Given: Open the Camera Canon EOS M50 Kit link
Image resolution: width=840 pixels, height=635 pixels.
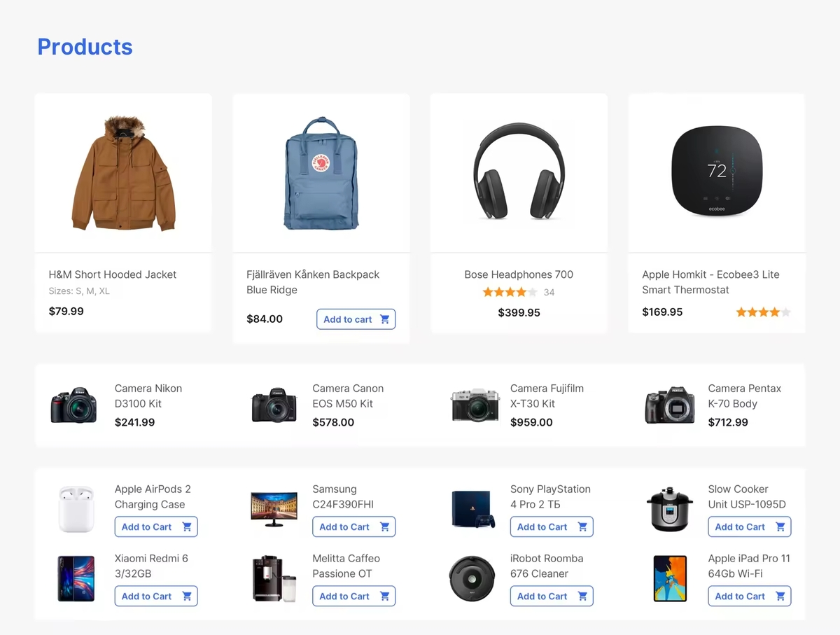Looking at the screenshot, I should coord(348,396).
